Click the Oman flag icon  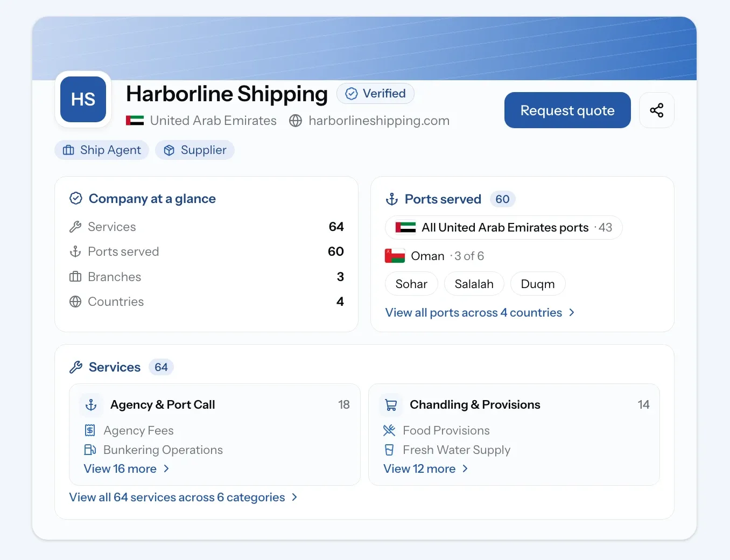(x=395, y=256)
